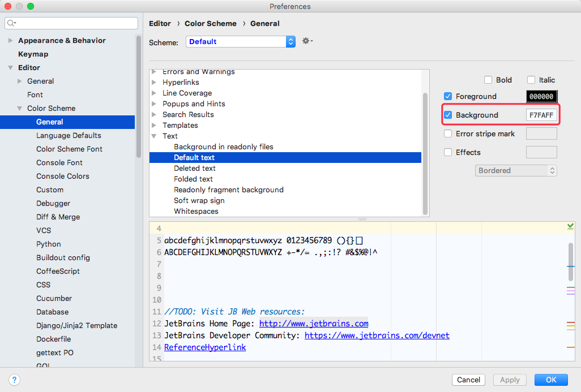This screenshot has width=581, height=392.
Task: Click the Cancel button
Action: coord(468,380)
